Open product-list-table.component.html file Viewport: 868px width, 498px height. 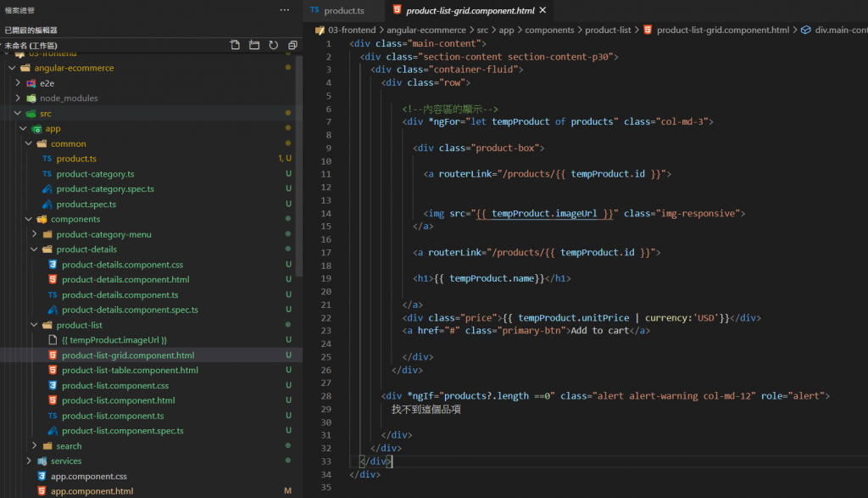pos(130,370)
